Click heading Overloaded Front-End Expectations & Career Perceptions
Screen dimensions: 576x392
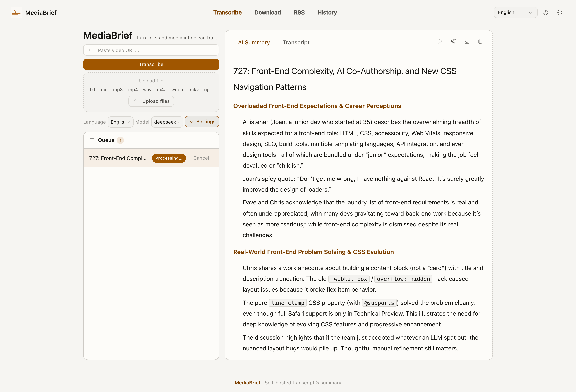[317, 106]
